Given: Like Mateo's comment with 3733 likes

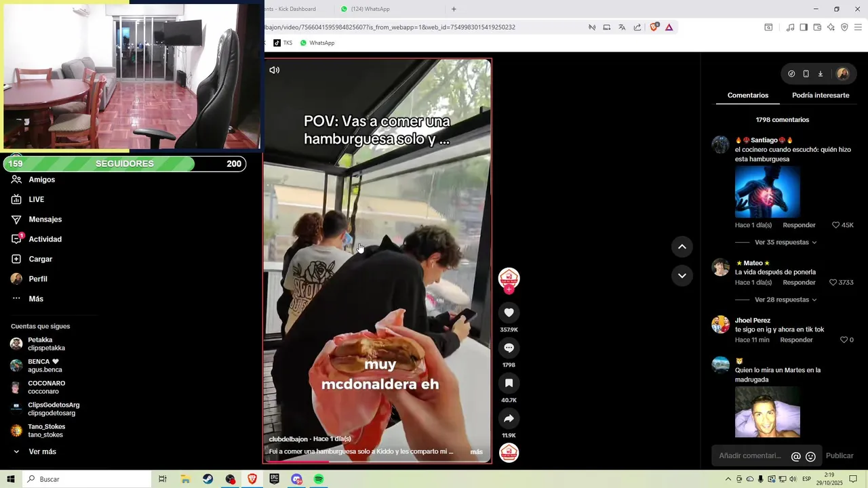Looking at the screenshot, I should point(833,283).
